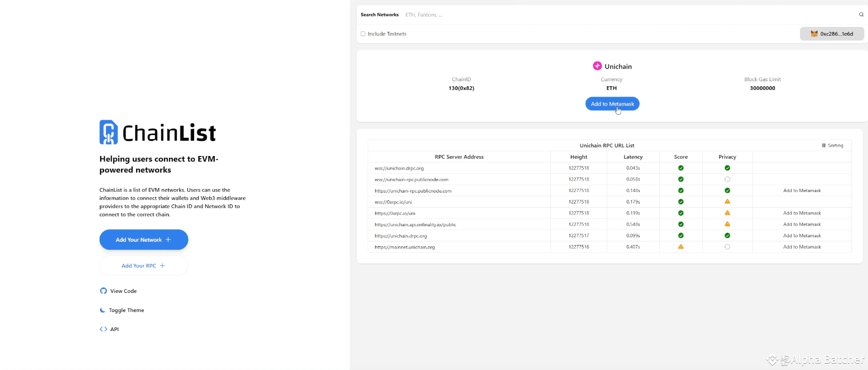
Task: Click green score check for wss://unichain.drpc.org
Action: (681, 168)
